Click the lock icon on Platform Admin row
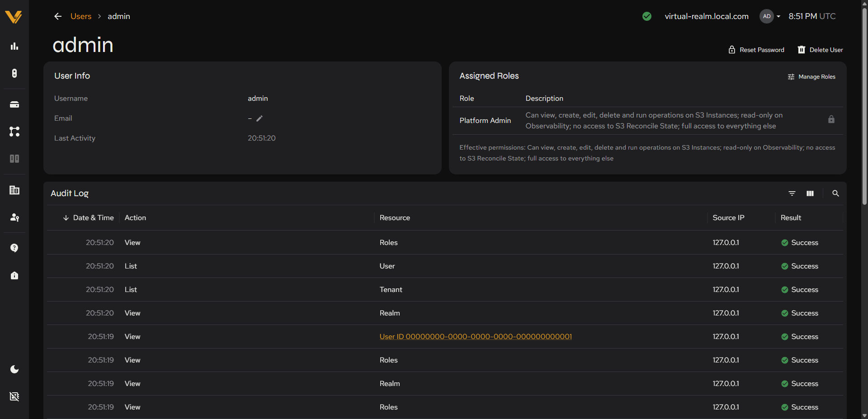This screenshot has width=868, height=419. click(831, 119)
